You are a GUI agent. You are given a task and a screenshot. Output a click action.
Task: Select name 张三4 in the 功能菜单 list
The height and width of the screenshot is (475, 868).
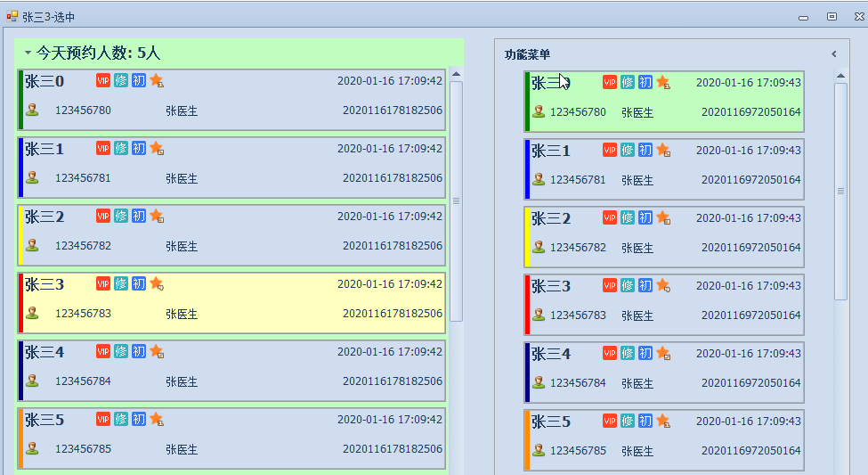point(551,354)
